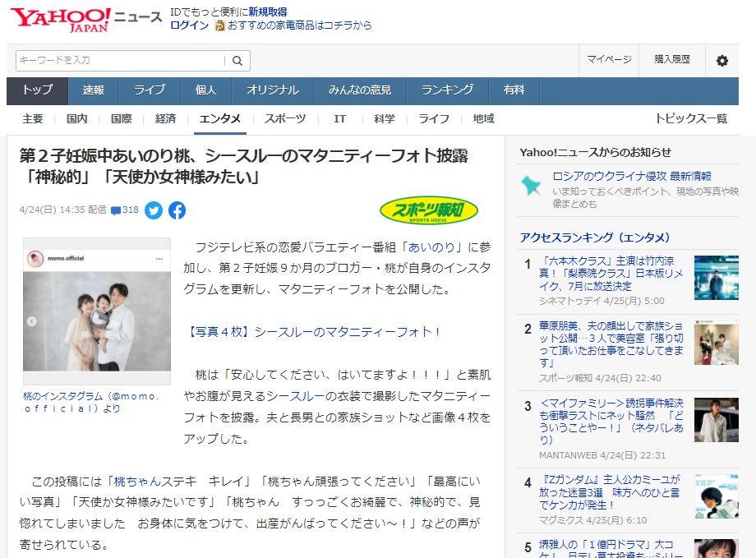Click 桃のインスタグラム photo caption link

(91, 402)
